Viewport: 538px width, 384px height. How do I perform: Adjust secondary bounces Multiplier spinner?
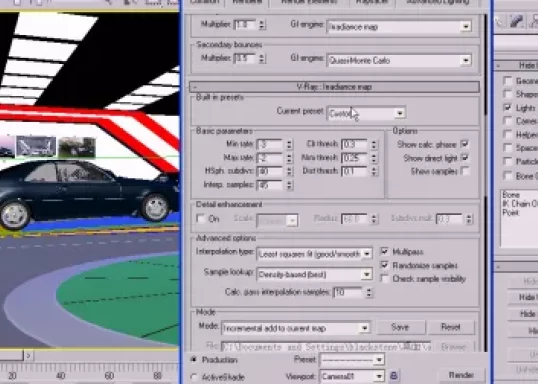pos(262,59)
